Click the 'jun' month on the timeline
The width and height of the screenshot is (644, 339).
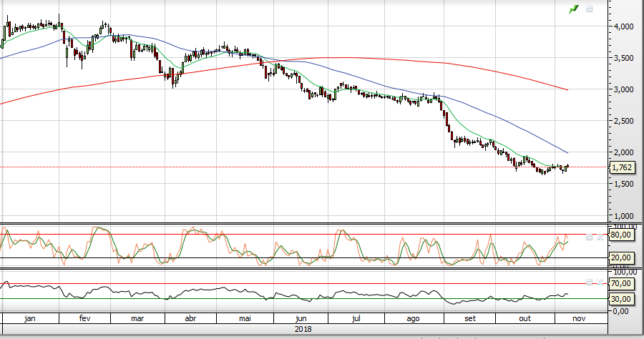[301, 318]
